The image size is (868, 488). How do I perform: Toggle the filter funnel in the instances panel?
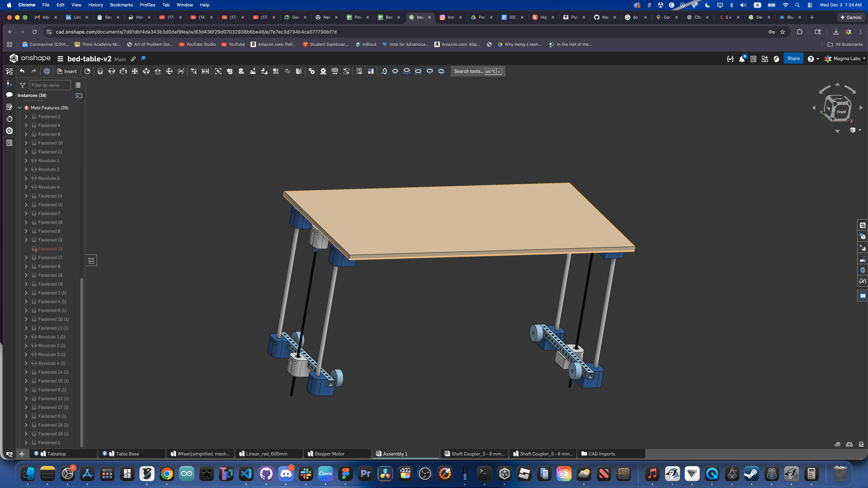22,85
